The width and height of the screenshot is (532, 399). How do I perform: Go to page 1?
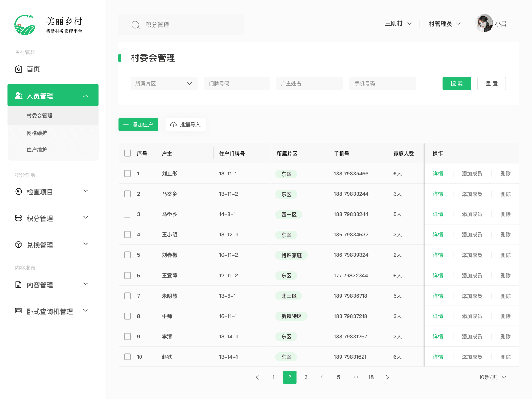pos(273,377)
